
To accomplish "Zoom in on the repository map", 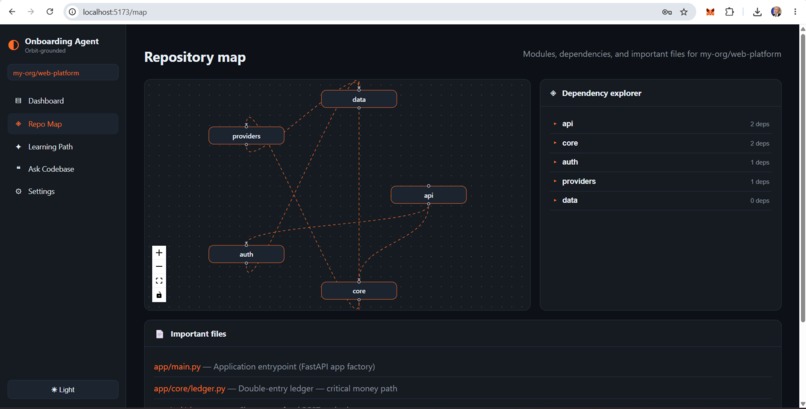I will (159, 253).
